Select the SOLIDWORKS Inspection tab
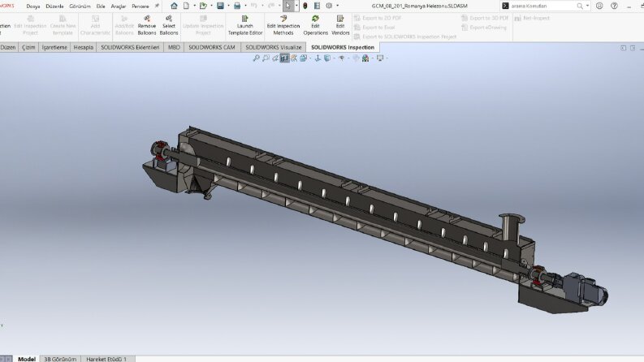Image resolution: width=644 pixels, height=362 pixels. point(343,47)
